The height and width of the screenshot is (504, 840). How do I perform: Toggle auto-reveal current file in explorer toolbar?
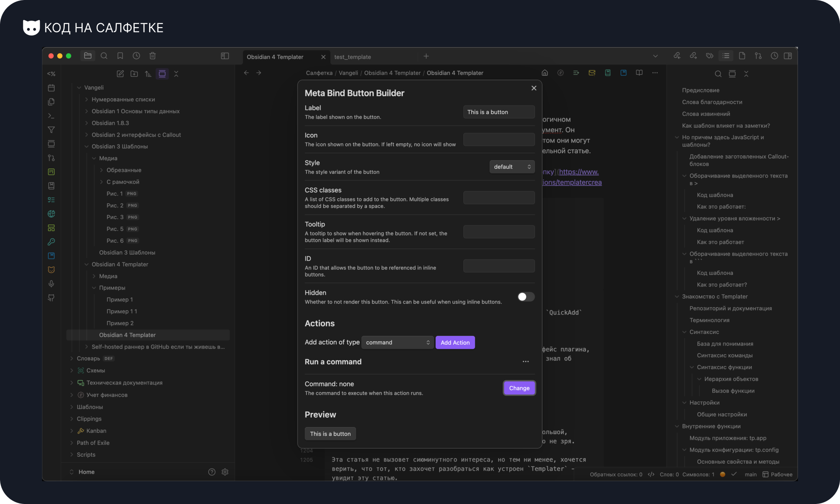click(x=162, y=74)
